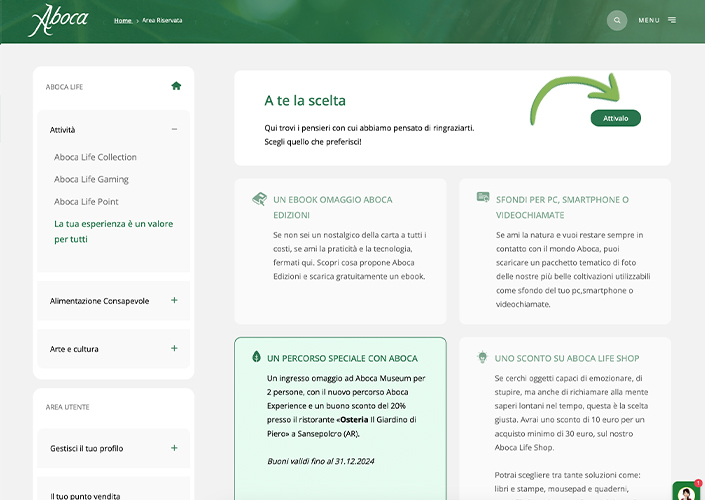Click the wallpaper card description text
Viewport: 705px width, 500px height.
573,269
